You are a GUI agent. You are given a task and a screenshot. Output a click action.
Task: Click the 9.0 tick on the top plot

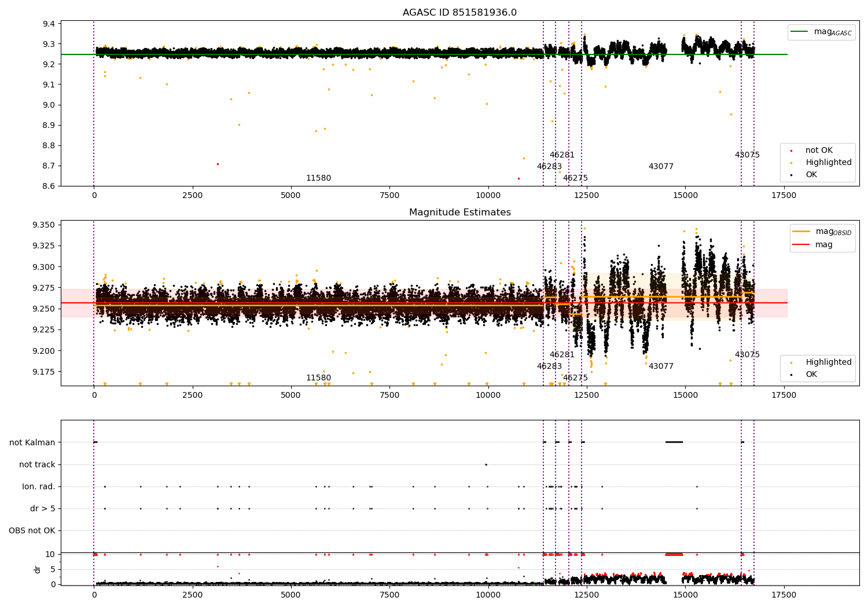(x=49, y=105)
